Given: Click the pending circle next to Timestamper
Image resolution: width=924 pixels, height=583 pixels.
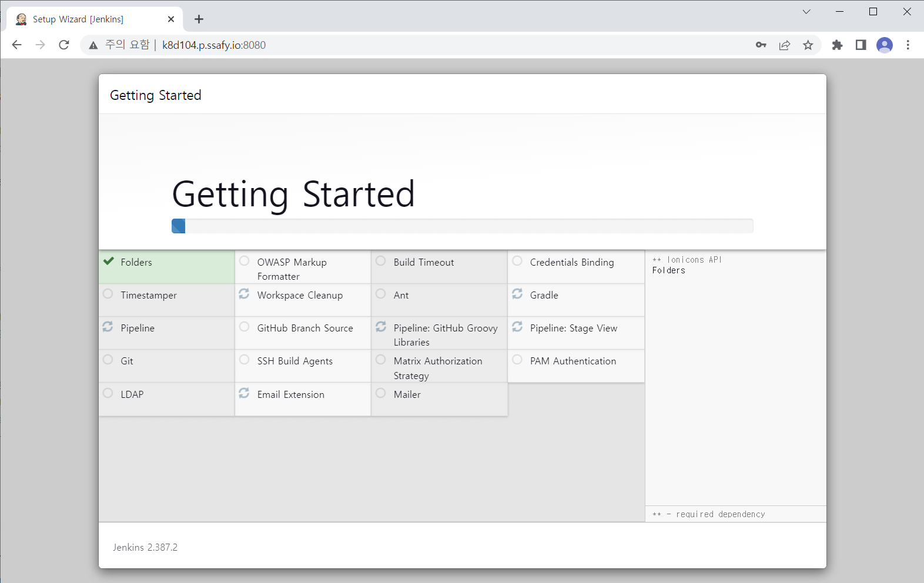Looking at the screenshot, I should click(108, 293).
